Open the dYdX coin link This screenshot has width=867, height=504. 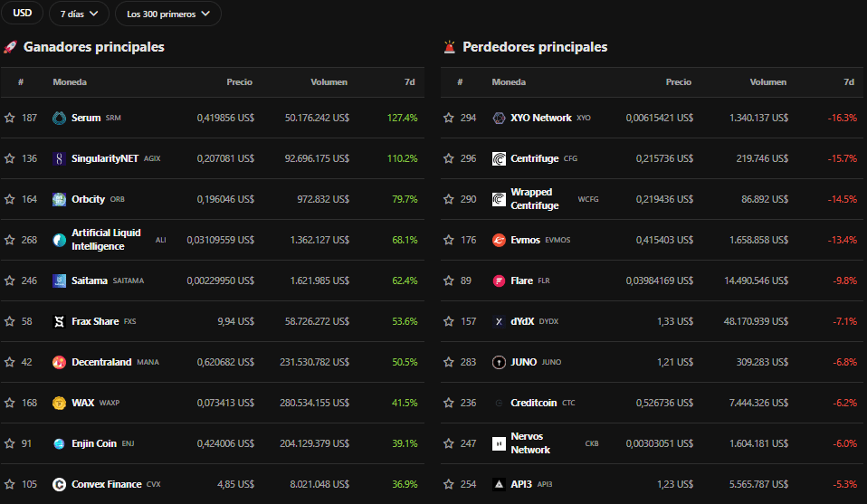(x=522, y=321)
